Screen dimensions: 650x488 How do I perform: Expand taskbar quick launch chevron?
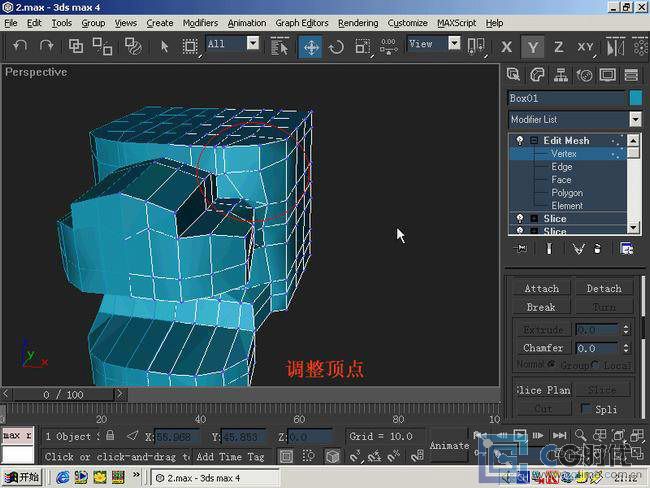click(x=136, y=475)
